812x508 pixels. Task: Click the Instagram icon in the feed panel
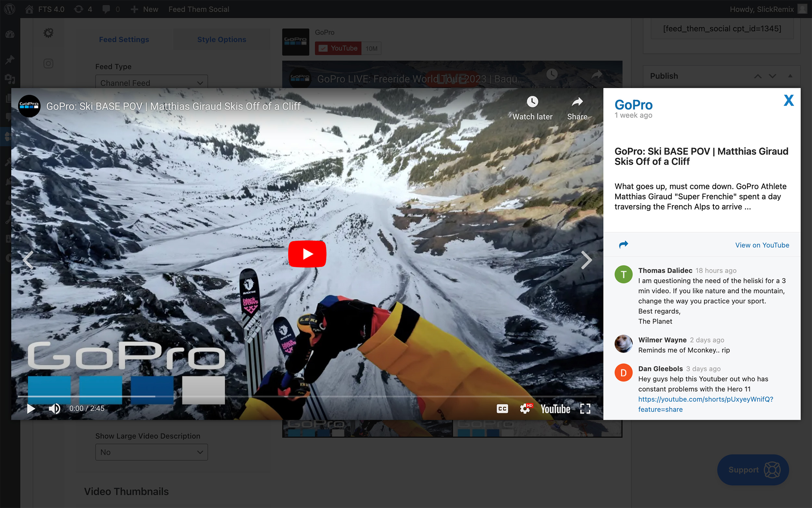(48, 63)
